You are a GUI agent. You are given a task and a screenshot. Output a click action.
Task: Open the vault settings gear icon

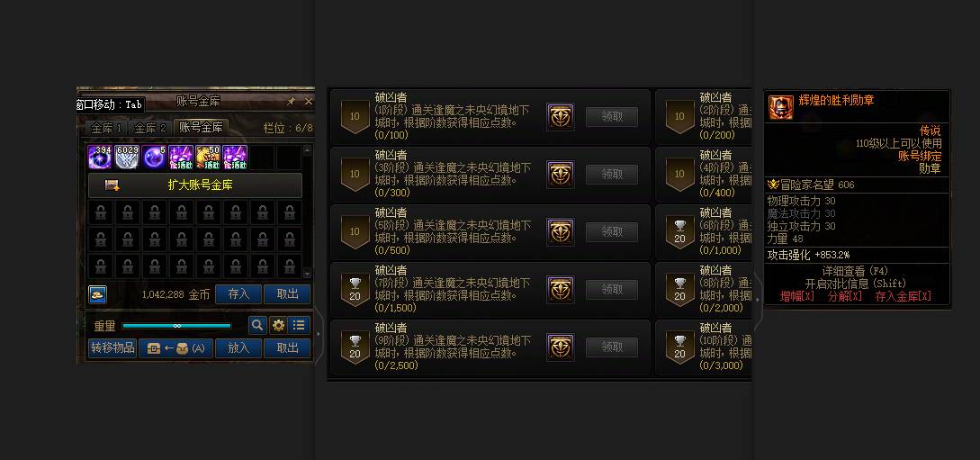tap(278, 325)
